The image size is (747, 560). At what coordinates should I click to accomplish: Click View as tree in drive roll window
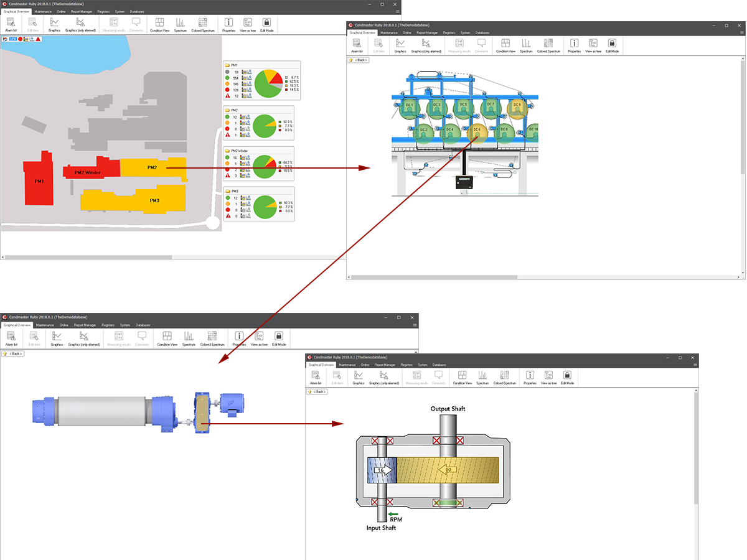click(x=259, y=339)
